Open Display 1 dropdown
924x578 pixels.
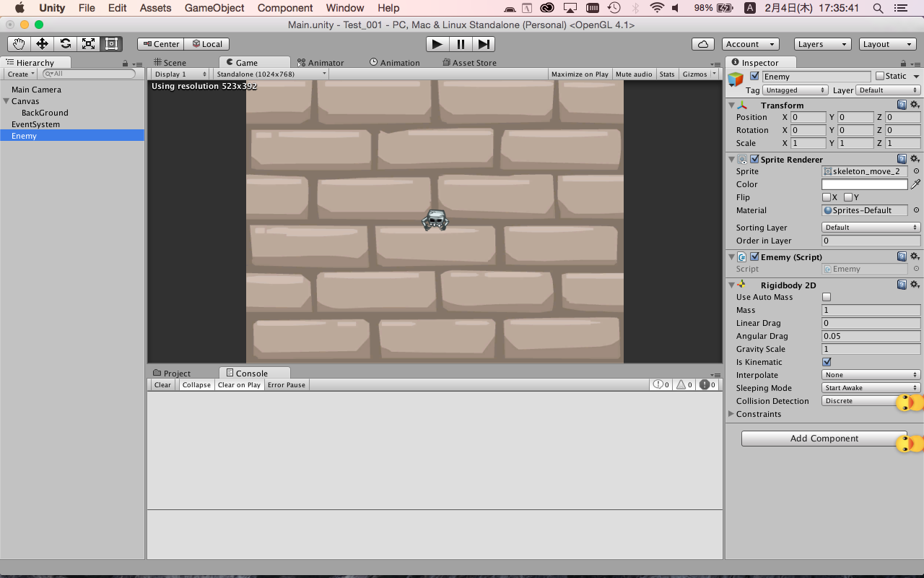click(180, 74)
